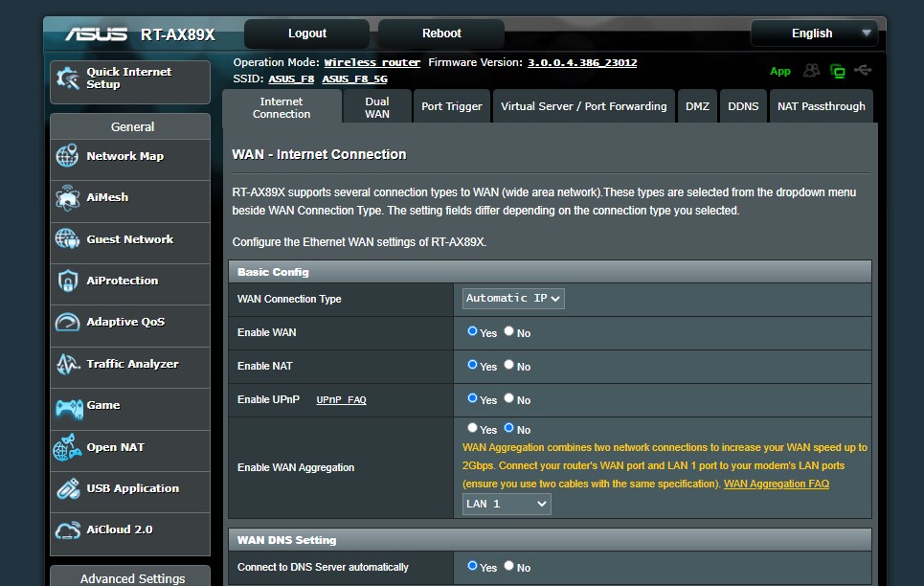Open the Port Trigger tab
Screen dimensions: 924x586
point(452,106)
